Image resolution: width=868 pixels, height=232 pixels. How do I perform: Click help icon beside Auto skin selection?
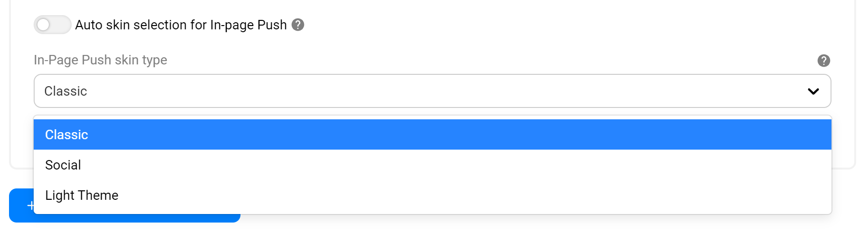pyautogui.click(x=298, y=25)
